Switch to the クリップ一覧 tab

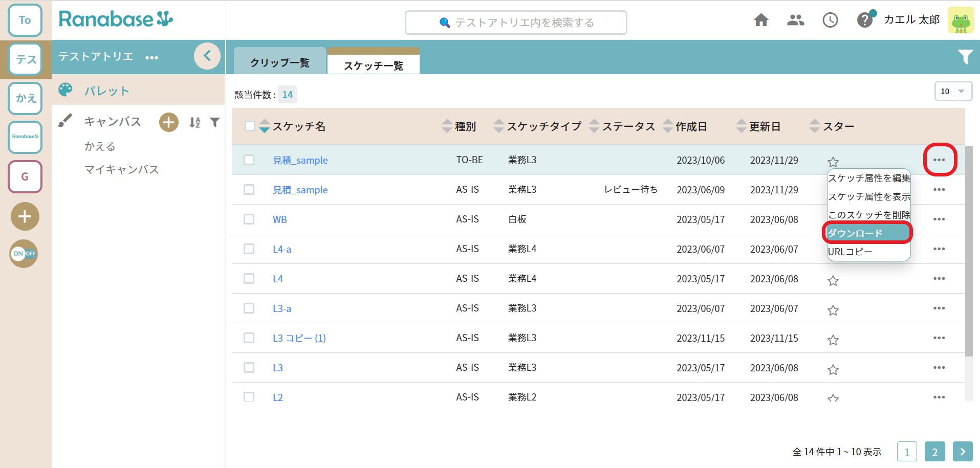(x=279, y=62)
